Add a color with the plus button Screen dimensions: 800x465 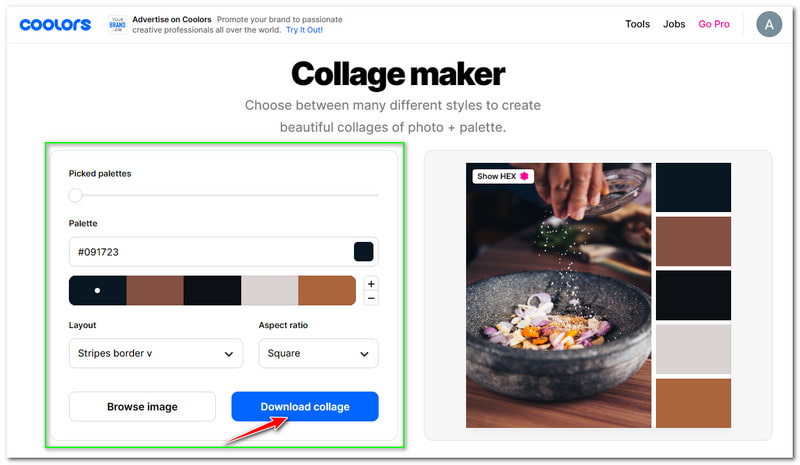[371, 284]
